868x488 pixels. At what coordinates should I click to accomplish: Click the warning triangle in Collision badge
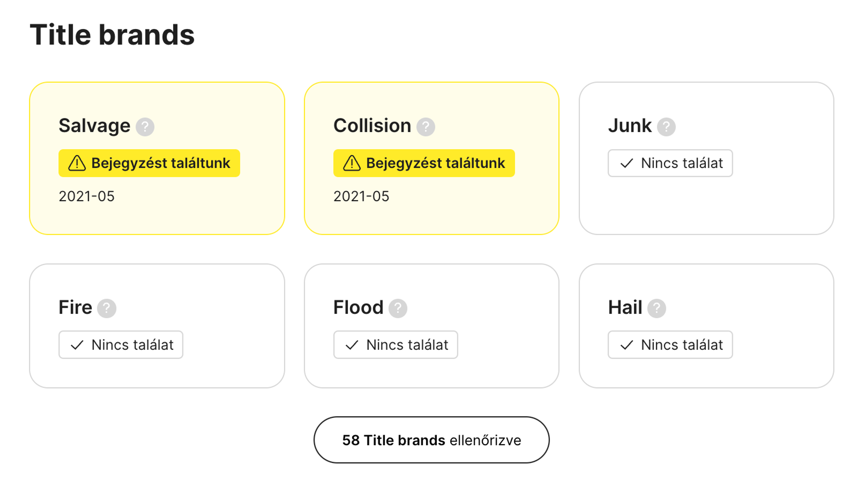click(x=352, y=163)
